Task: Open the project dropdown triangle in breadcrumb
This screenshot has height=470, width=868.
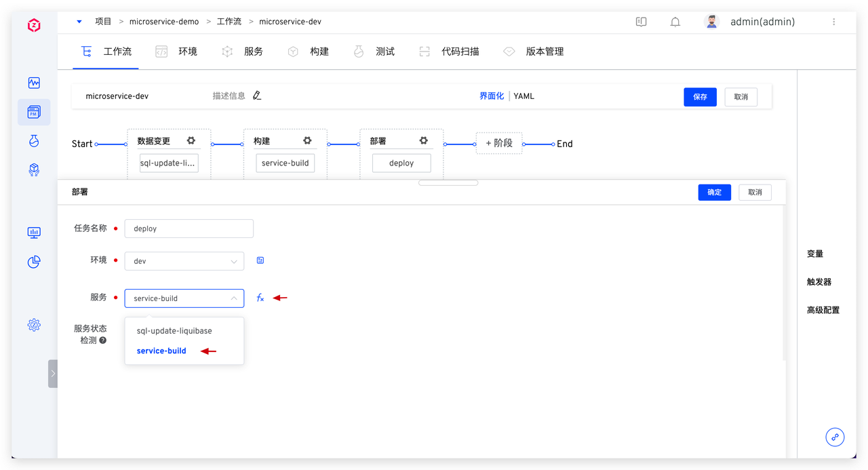Action: (79, 22)
